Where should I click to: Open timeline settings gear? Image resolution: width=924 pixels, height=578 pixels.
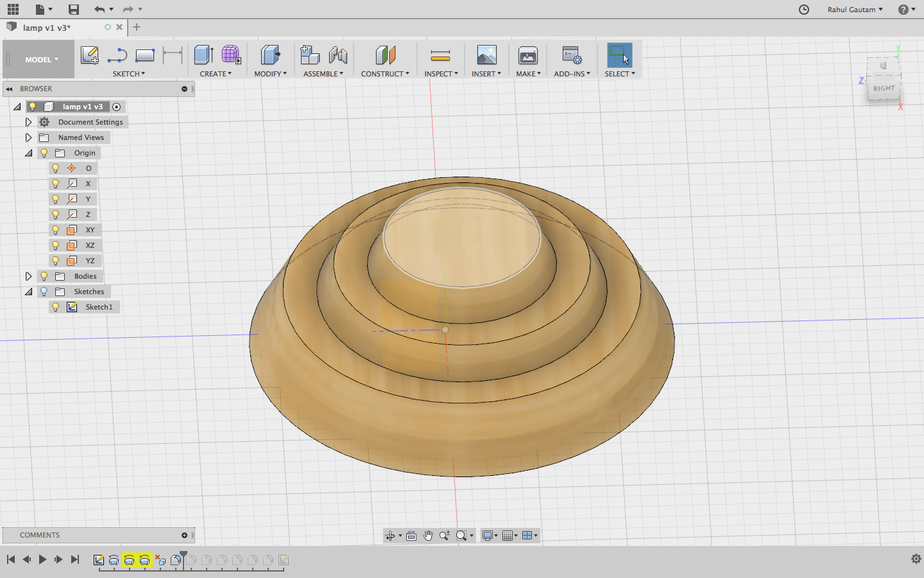tap(916, 559)
